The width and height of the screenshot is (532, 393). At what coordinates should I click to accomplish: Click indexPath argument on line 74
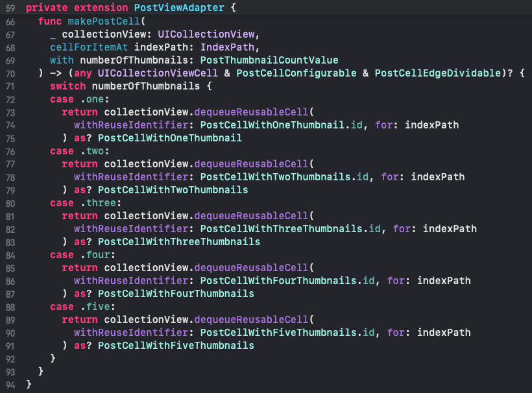431,125
